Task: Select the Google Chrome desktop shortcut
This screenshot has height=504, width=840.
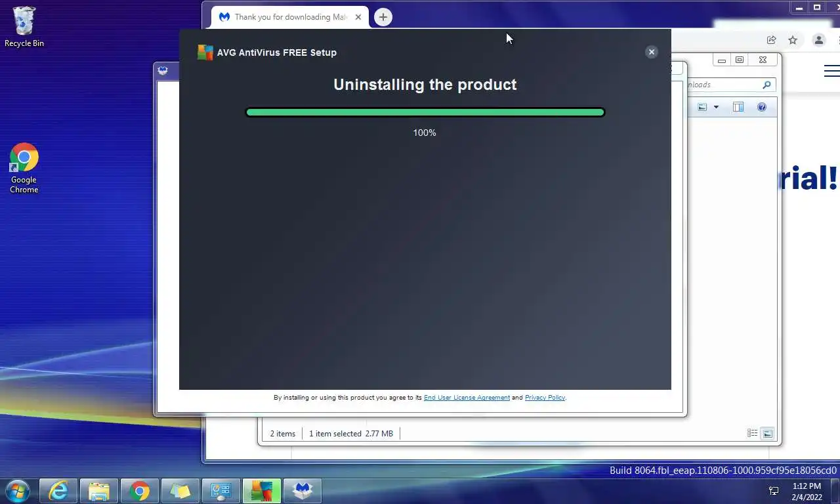Action: tap(24, 168)
